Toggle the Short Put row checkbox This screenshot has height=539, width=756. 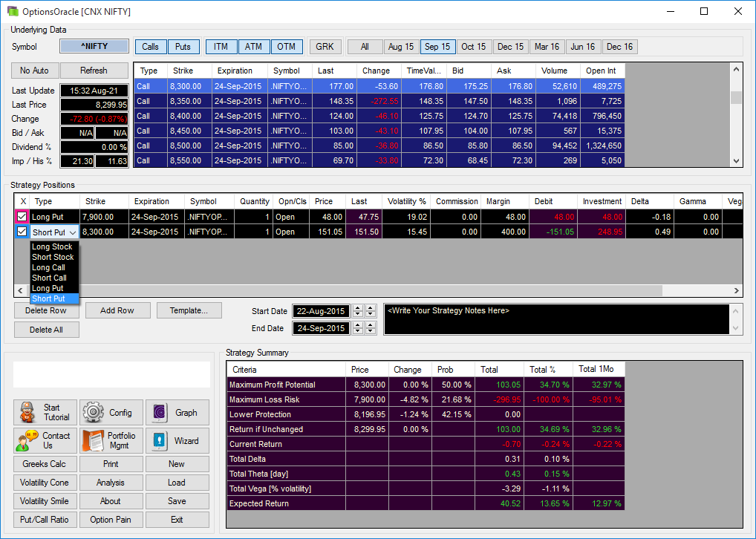[x=22, y=232]
